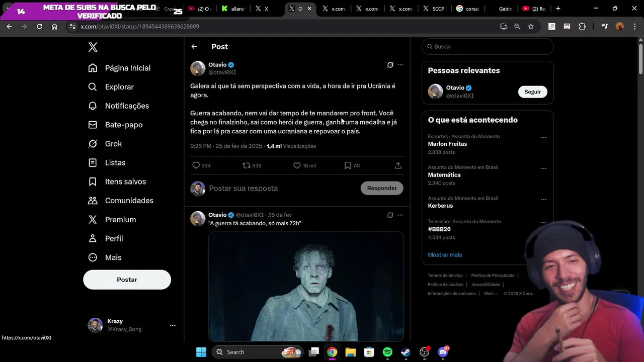
Task: Open Termos de Serviço link
Action: point(445,276)
